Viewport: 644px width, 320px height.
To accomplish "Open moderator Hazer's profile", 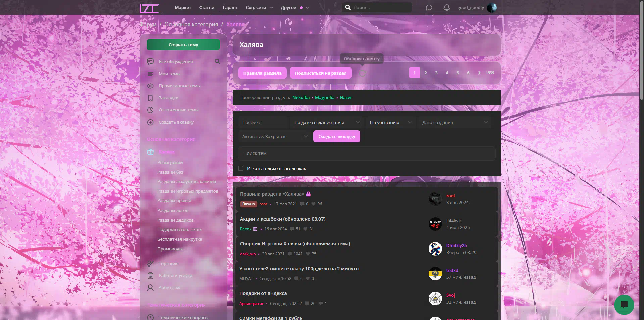I will click(346, 97).
